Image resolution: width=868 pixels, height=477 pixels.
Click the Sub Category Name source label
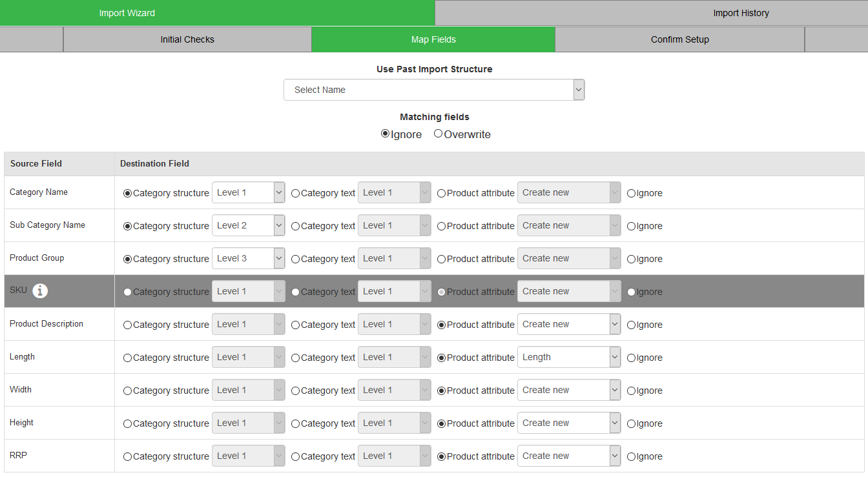(47, 225)
